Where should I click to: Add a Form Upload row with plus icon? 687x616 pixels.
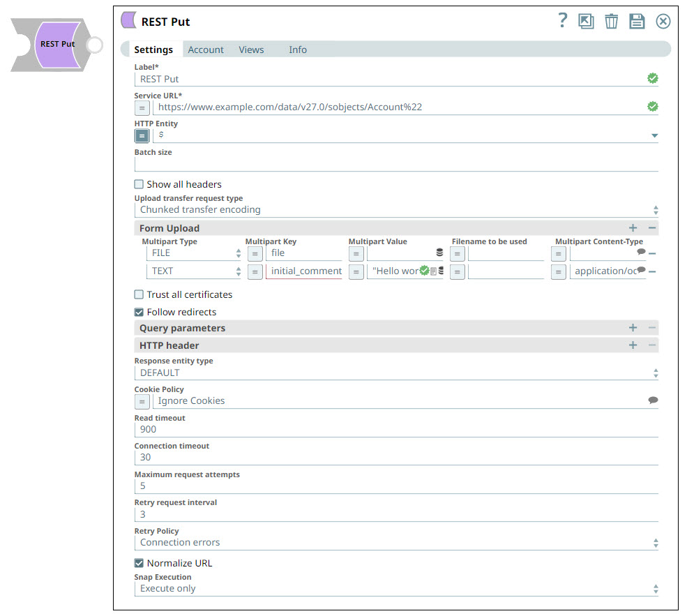coord(633,228)
